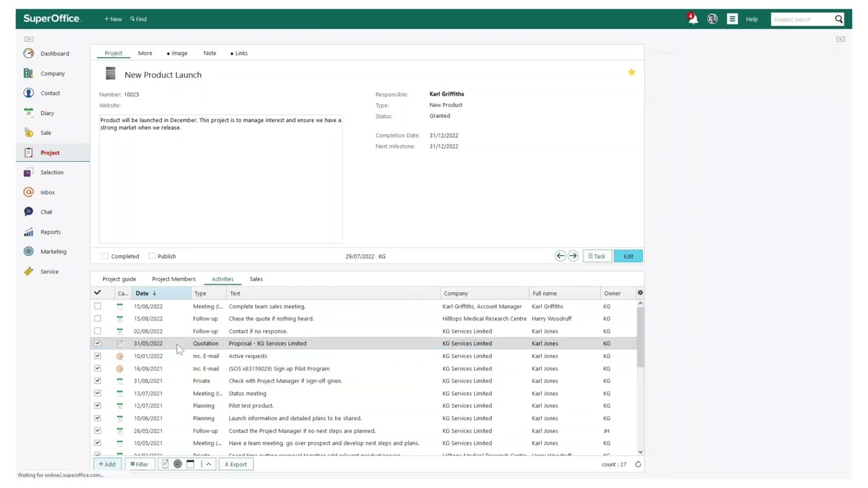This screenshot has width=868, height=488.
Task: Collapse the left navigation panel
Action: (28, 39)
